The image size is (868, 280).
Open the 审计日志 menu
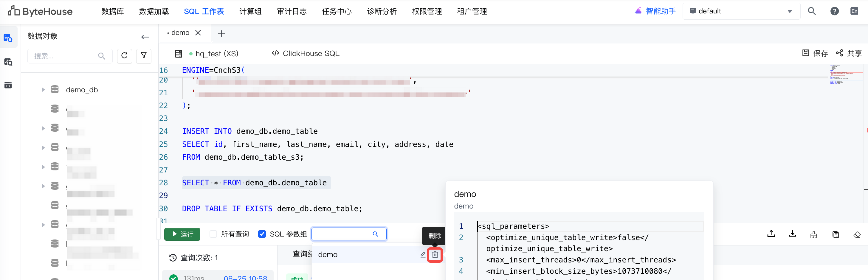[292, 11]
